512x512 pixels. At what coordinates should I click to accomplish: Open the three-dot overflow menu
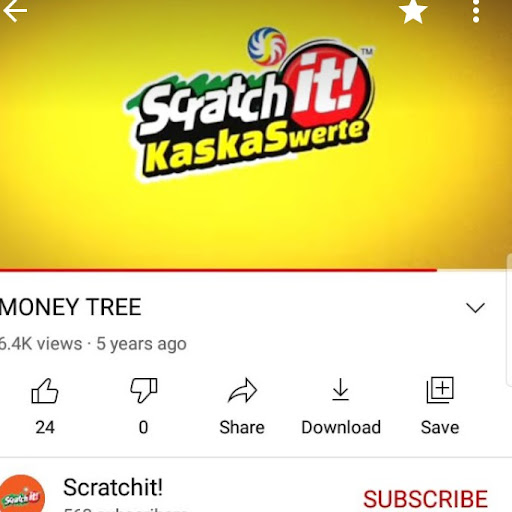pos(476,11)
